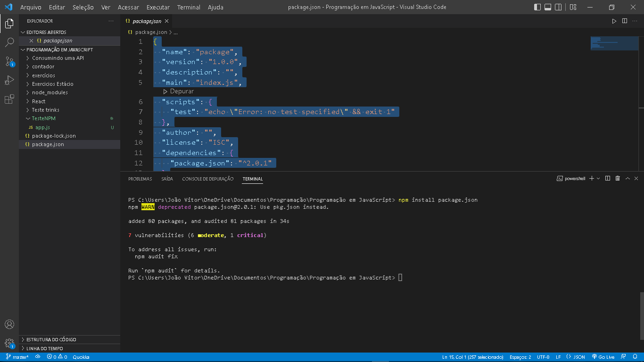The width and height of the screenshot is (644, 362).
Task: Expand the Estrutura do Código section
Action: pyautogui.click(x=69, y=339)
